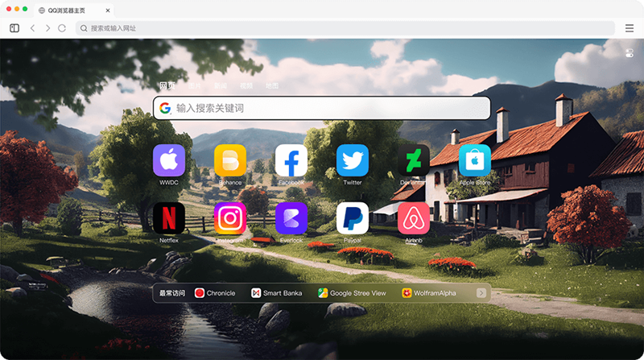Open the Chronicle frequent site link
Image resolution: width=644 pixels, height=360 pixels.
tap(215, 293)
